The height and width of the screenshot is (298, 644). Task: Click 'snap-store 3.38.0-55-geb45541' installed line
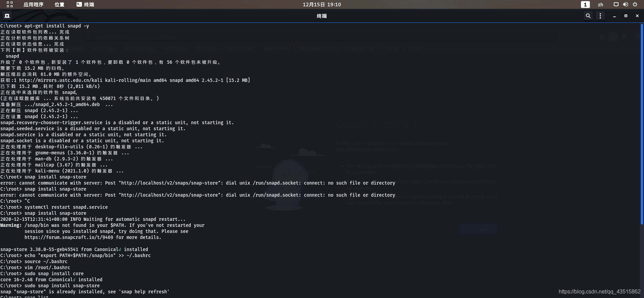(74, 249)
